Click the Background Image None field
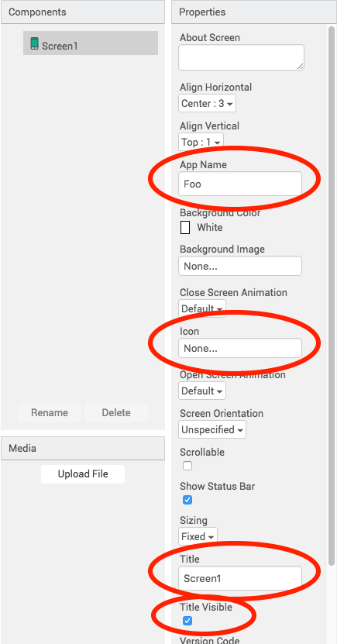337x644 pixels. coord(240,266)
